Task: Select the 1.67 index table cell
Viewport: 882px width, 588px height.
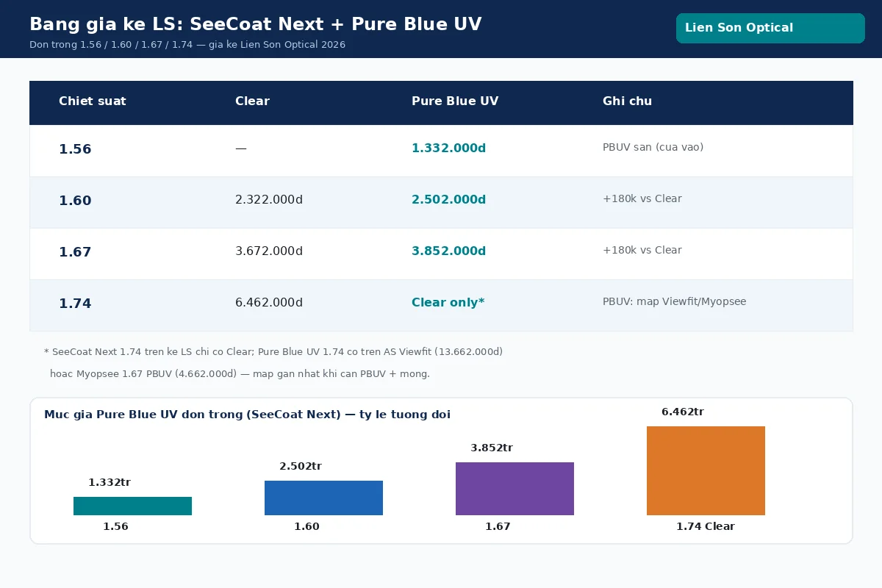Action: [x=75, y=252]
